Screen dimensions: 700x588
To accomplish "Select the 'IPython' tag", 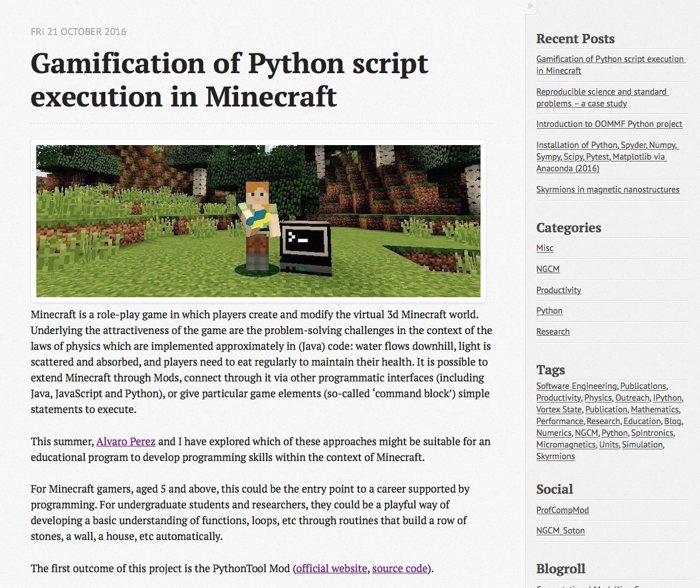I will (667, 397).
